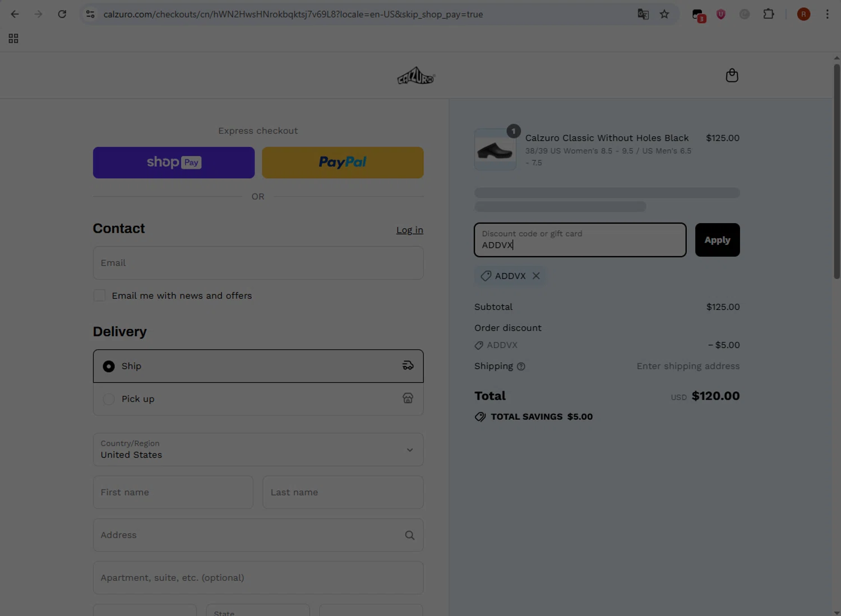The height and width of the screenshot is (616, 841).
Task: Click the page vertical scrollbar
Action: point(837,171)
